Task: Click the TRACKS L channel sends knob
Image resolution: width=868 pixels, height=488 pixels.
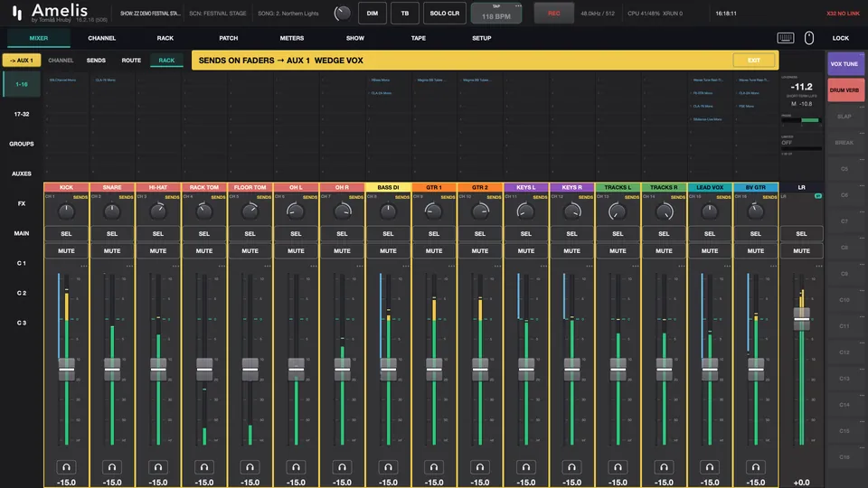Action: click(x=618, y=211)
